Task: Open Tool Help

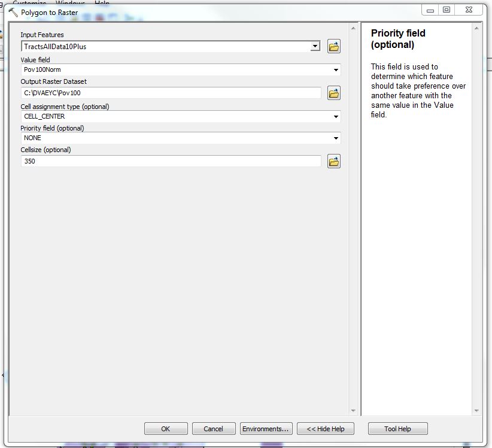Action: tap(397, 429)
